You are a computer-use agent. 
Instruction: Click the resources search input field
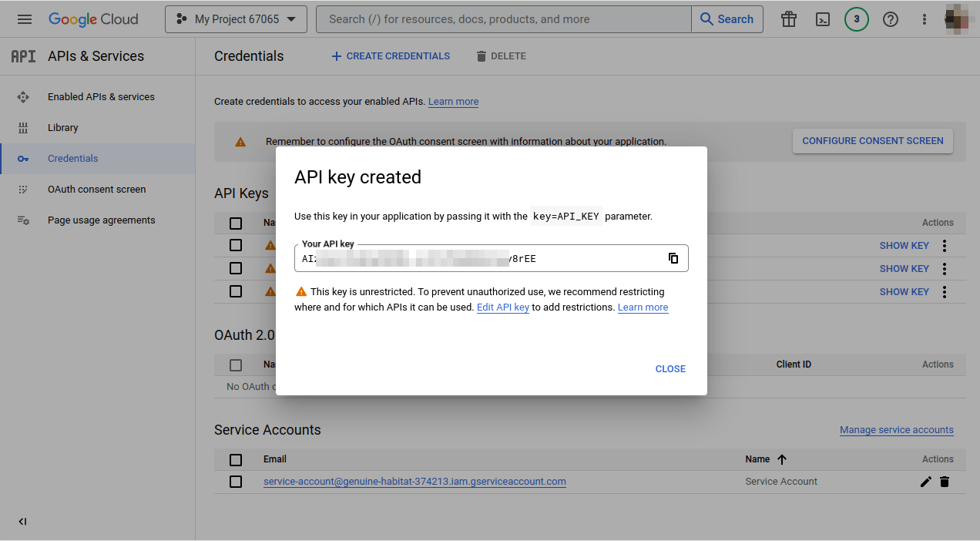tap(504, 19)
